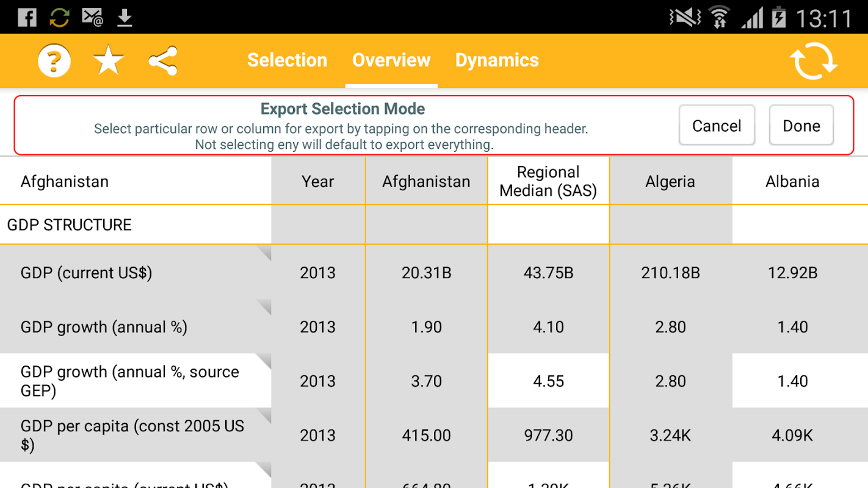Tap the 3.70 value cell
The image size is (868, 488).
[x=427, y=381]
